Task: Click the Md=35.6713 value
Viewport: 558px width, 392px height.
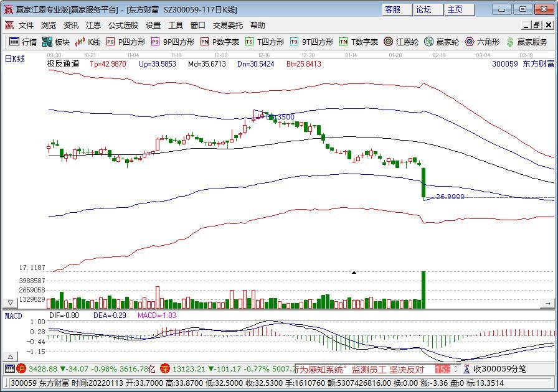Action: (207, 64)
